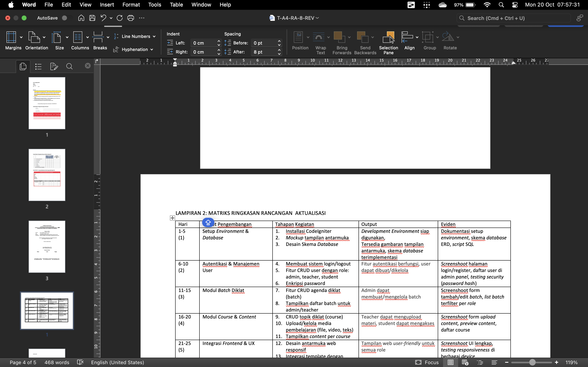This screenshot has width=588, height=367.
Task: Open the Margins tool
Action: point(11,37)
